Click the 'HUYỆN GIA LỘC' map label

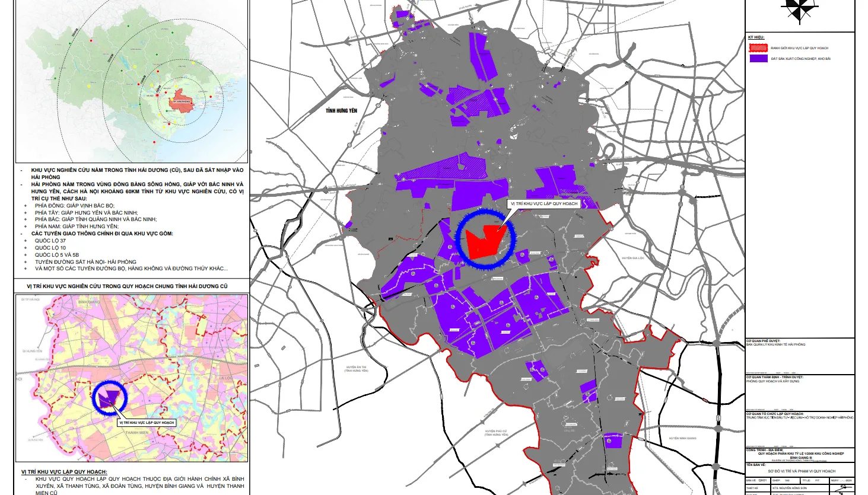click(x=633, y=258)
